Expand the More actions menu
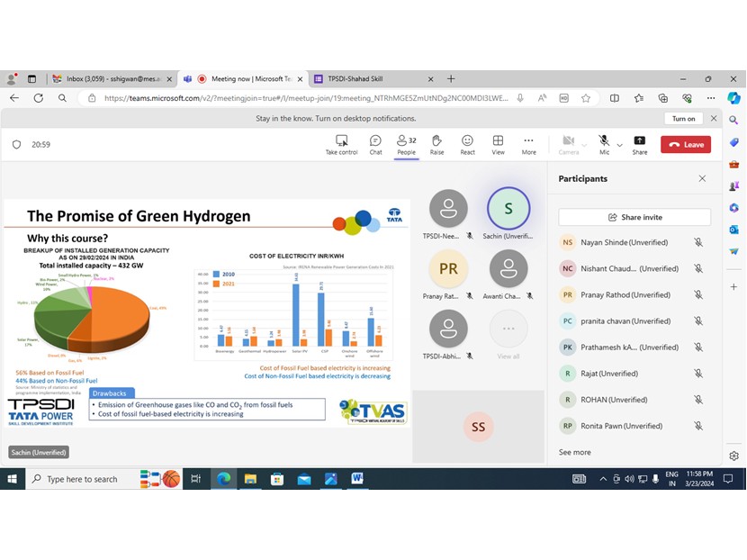The image size is (747, 560). click(528, 144)
